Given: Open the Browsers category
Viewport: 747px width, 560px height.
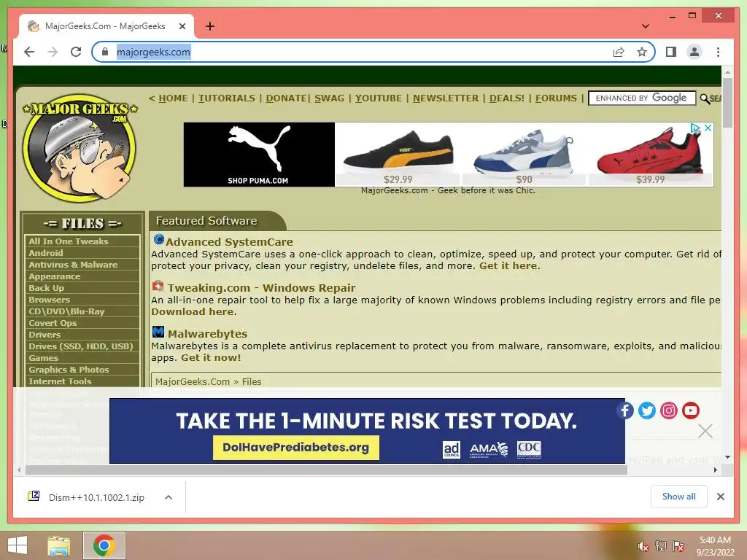Looking at the screenshot, I should point(49,300).
